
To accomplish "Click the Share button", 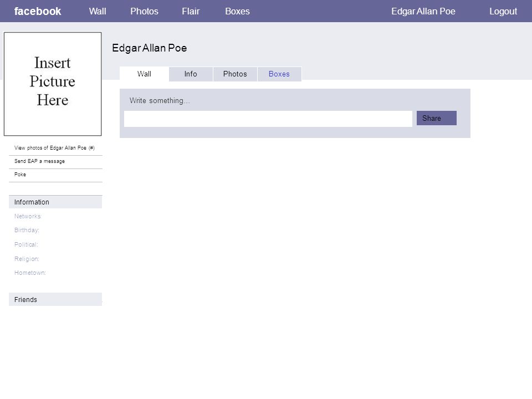I will point(436,118).
